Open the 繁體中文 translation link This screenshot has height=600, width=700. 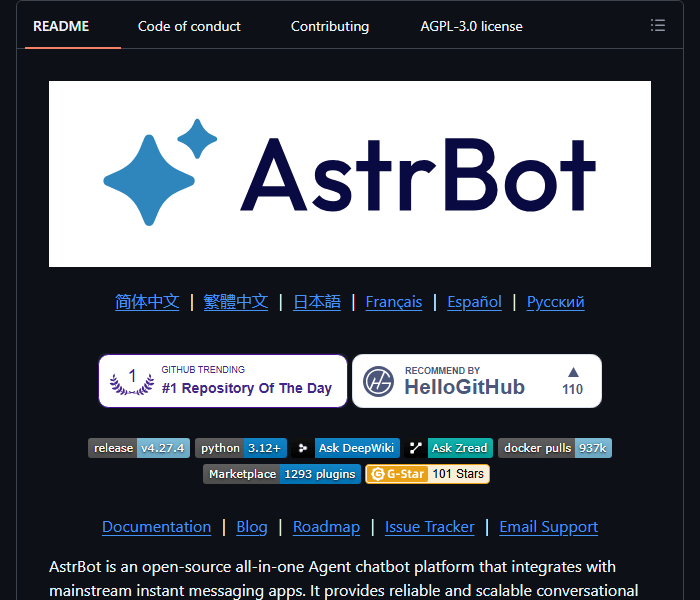pos(236,302)
